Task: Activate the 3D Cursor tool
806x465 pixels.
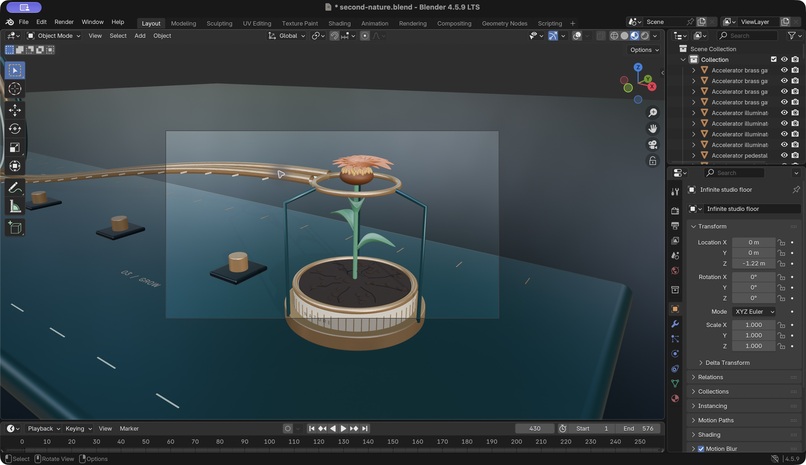Action: (14, 89)
